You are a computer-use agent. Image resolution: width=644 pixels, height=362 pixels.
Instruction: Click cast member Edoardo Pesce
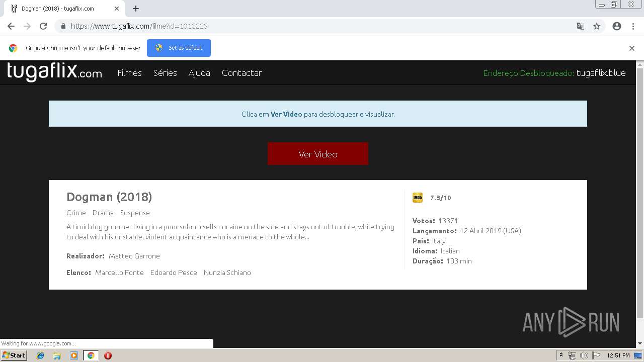point(174,273)
